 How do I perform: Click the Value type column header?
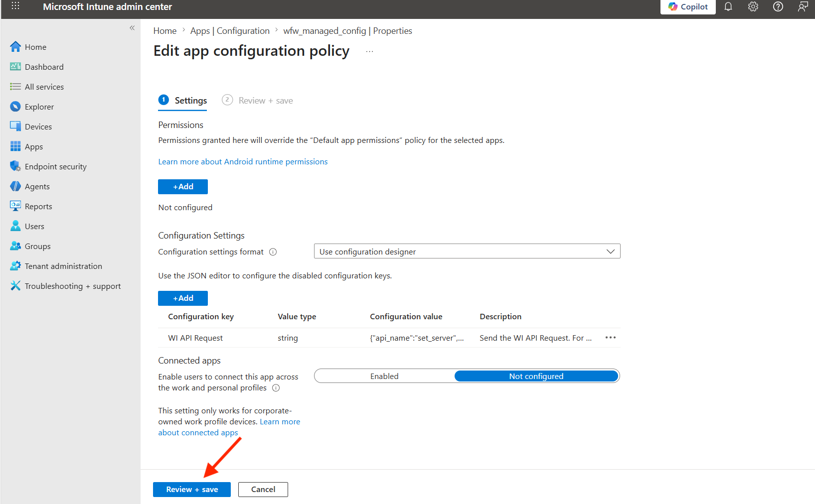coord(297,317)
